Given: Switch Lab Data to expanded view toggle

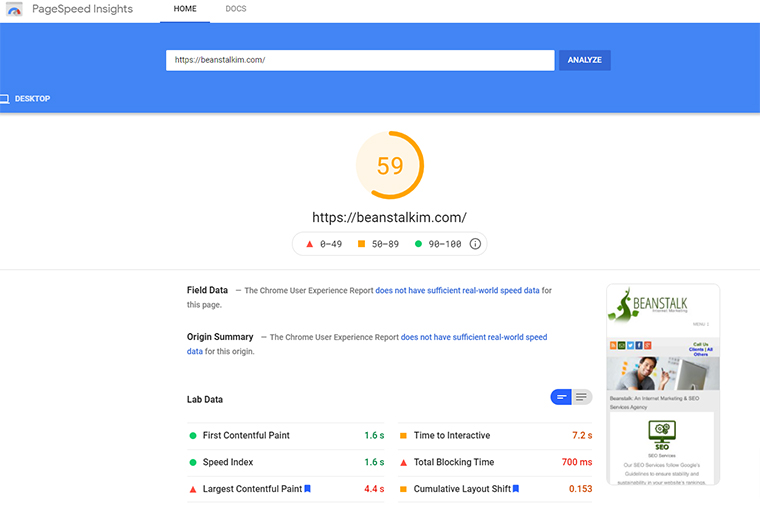Looking at the screenshot, I should coord(582,397).
